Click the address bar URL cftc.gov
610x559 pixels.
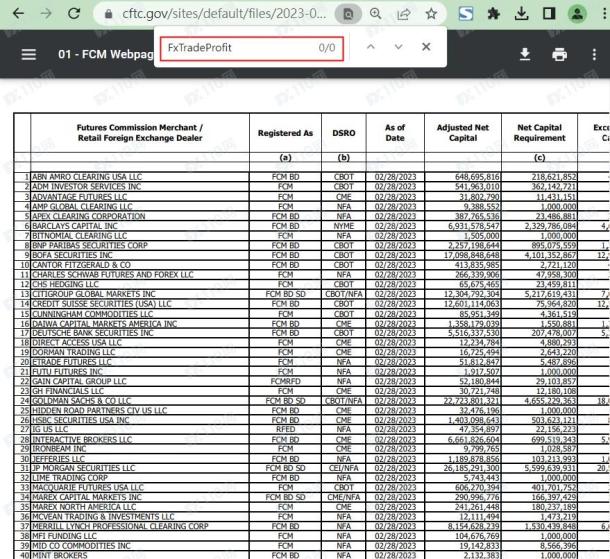tap(224, 14)
